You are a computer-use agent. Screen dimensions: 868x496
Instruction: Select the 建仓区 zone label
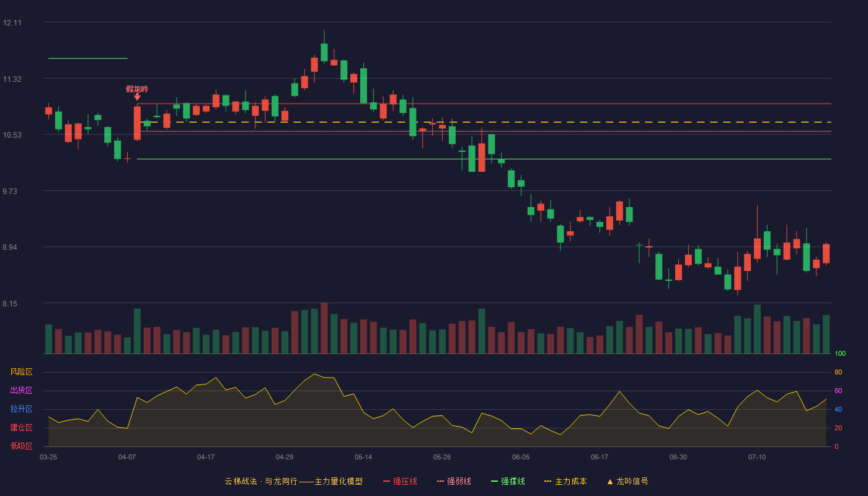[x=21, y=428]
